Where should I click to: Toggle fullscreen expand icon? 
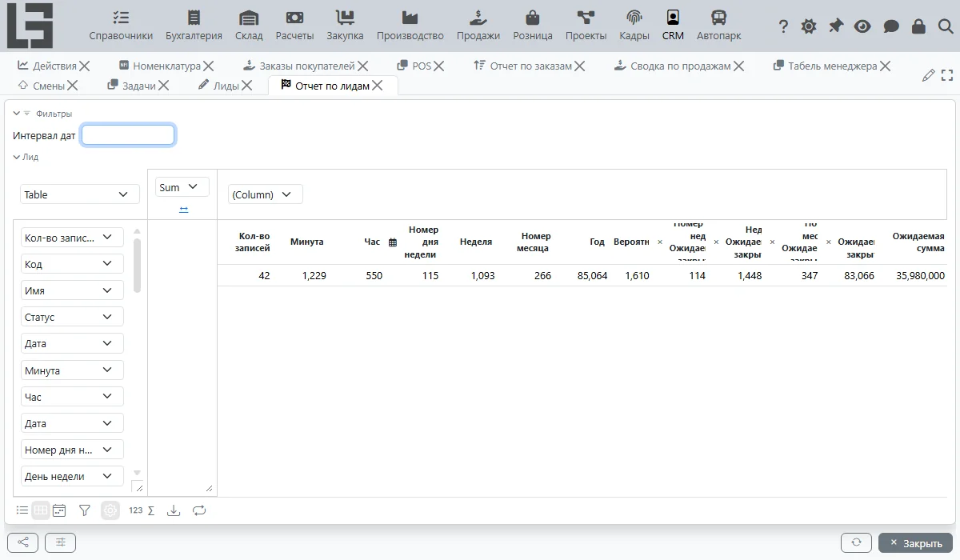click(947, 75)
